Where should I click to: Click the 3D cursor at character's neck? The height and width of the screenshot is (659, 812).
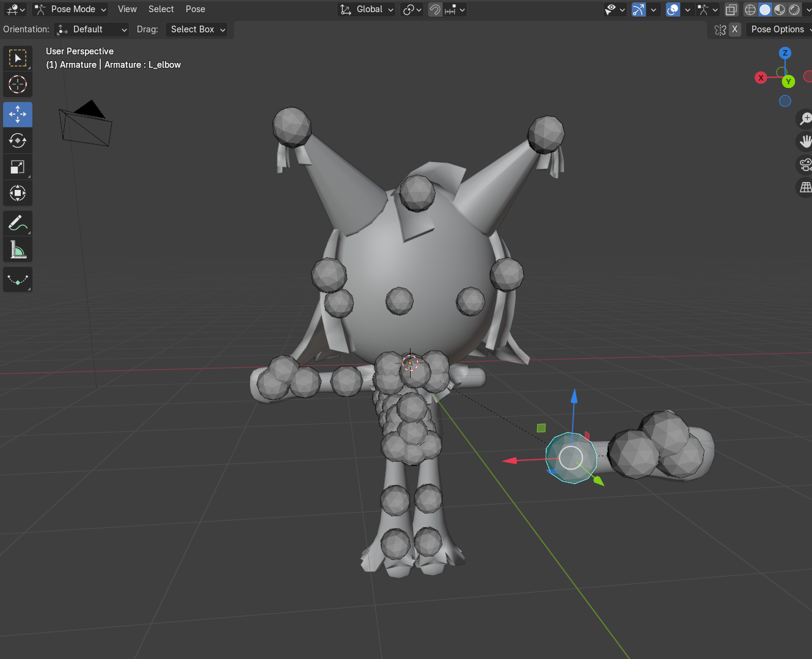[410, 363]
